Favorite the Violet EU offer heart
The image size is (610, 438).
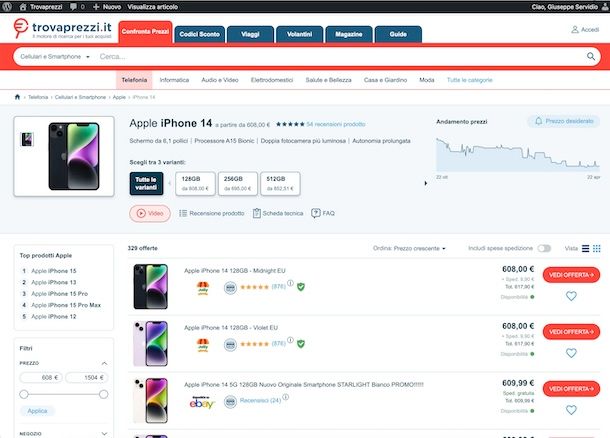[x=571, y=353]
